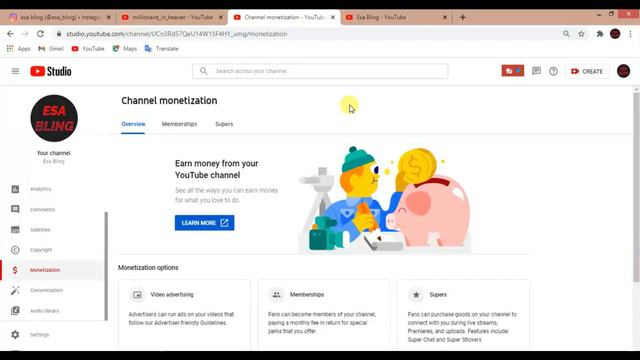Open the Apps bookmarks shortcut
Screen dimensions: 640x360
pyautogui.click(x=19, y=49)
